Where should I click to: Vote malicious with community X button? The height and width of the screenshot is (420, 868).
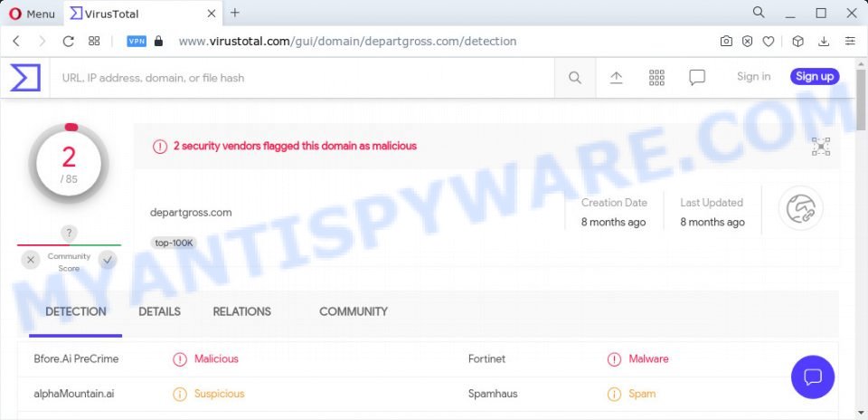pyautogui.click(x=31, y=259)
